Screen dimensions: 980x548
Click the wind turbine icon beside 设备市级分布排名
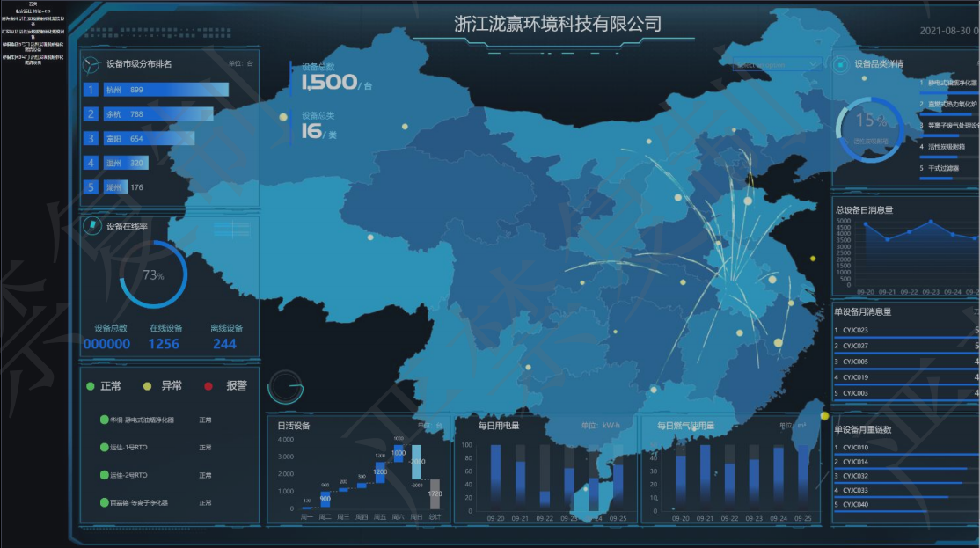click(x=91, y=64)
